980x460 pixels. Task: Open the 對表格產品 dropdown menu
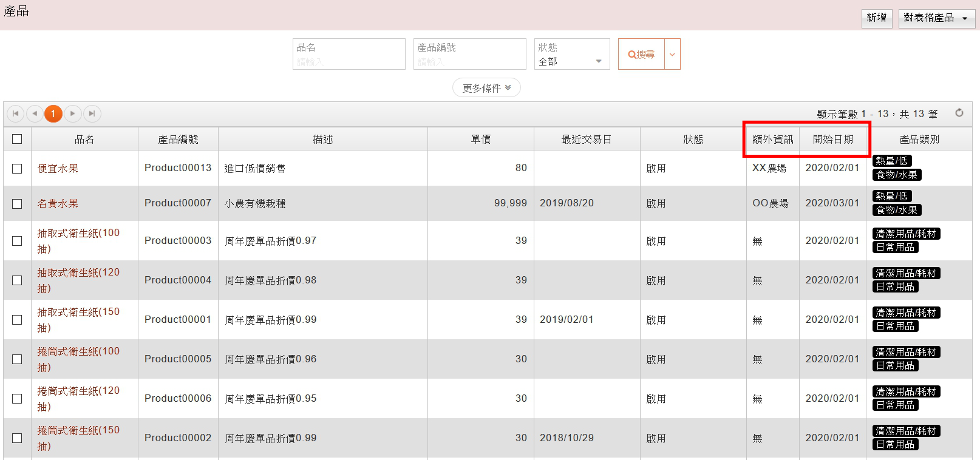[x=936, y=18]
